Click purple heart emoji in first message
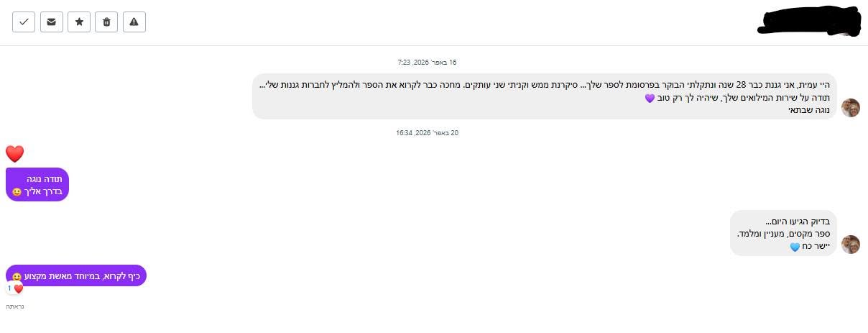The height and width of the screenshot is (333, 868). (x=650, y=98)
